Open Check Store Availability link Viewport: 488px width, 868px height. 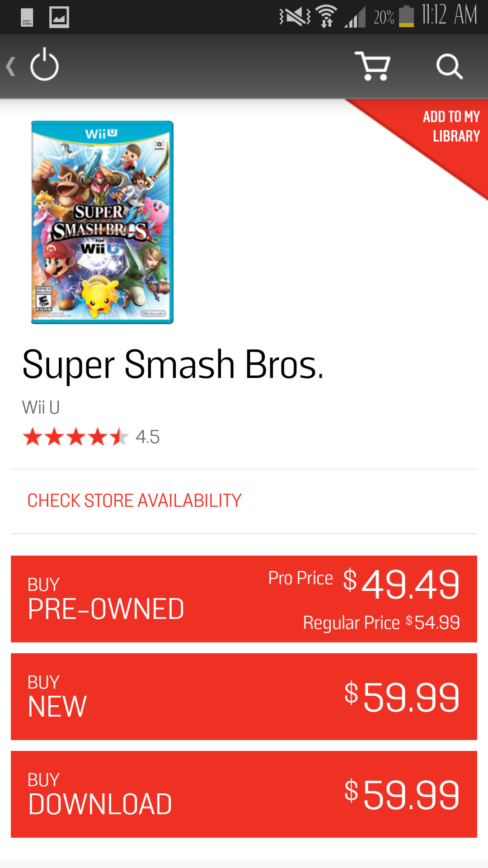134,501
